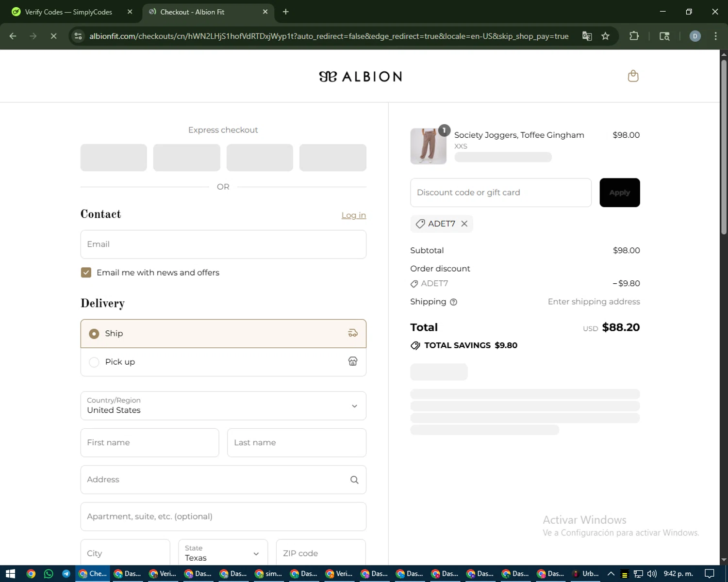Click the address search magnifier icon

[x=354, y=480]
